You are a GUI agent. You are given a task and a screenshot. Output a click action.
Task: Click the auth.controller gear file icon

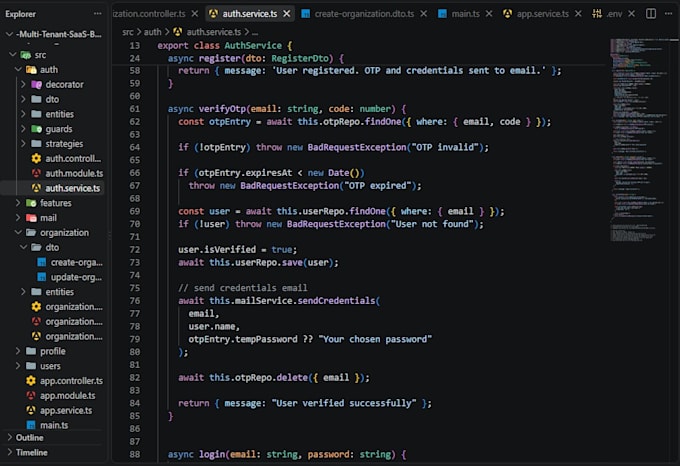[x=36, y=158]
